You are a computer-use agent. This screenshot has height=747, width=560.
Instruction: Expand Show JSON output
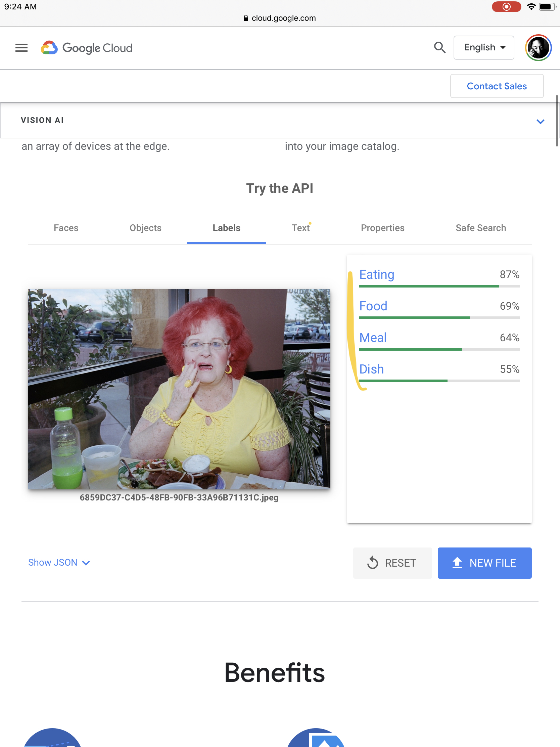tap(59, 562)
